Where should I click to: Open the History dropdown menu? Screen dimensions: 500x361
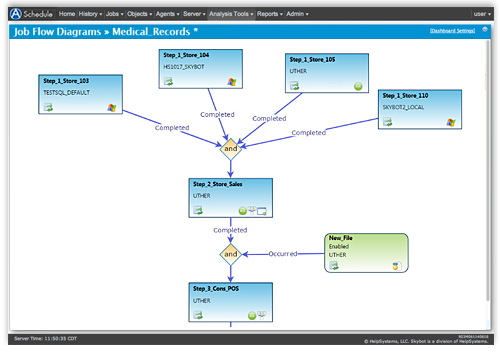point(90,14)
